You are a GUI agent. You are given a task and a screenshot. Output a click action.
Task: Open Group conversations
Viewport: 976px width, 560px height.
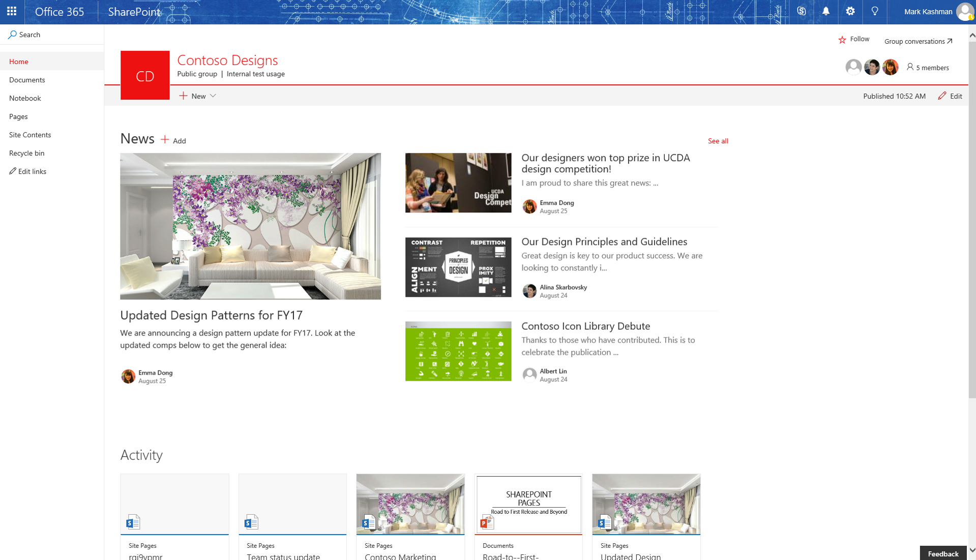(918, 41)
